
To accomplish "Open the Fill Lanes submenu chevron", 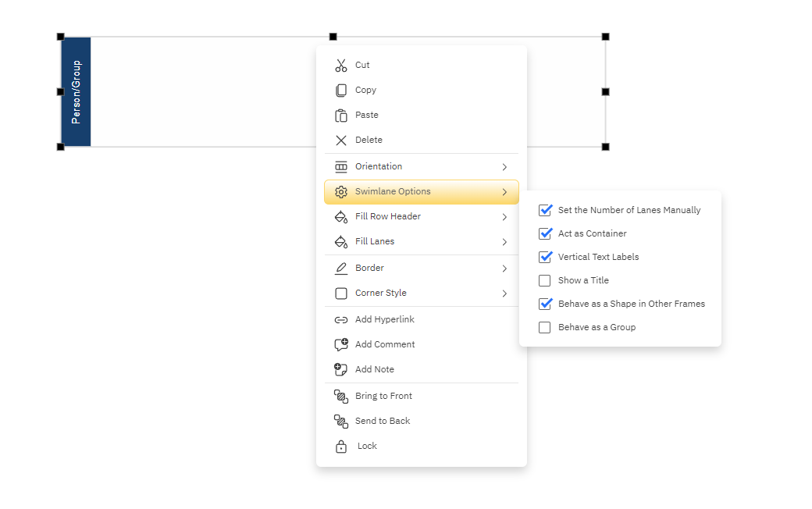I will 504,242.
